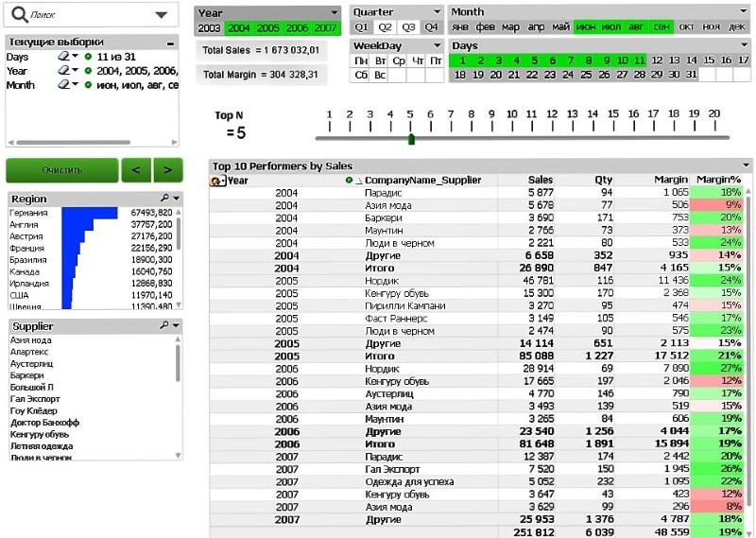
Task: Open the search box dropdown arrow
Action: click(x=161, y=15)
